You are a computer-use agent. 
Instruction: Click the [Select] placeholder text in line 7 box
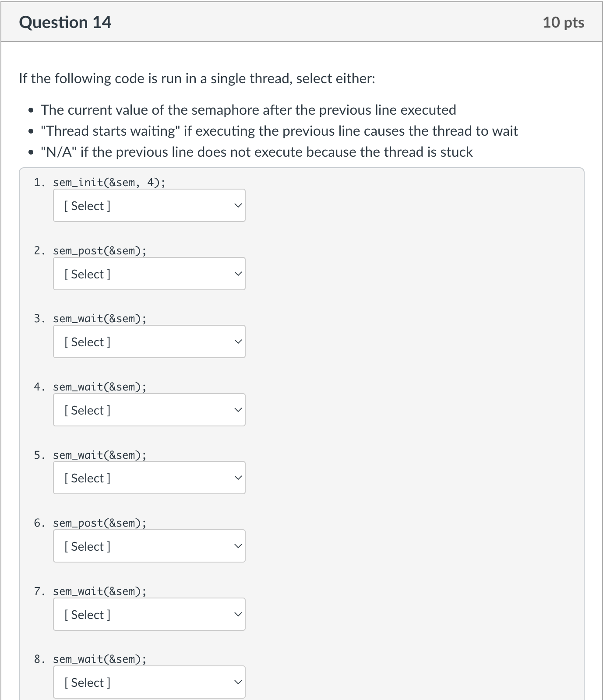[87, 614]
